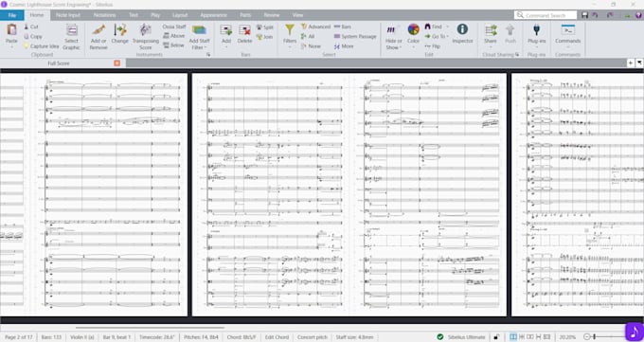Toggle the lock icon in status bar
This screenshot has width=644, height=342.
(496, 337)
